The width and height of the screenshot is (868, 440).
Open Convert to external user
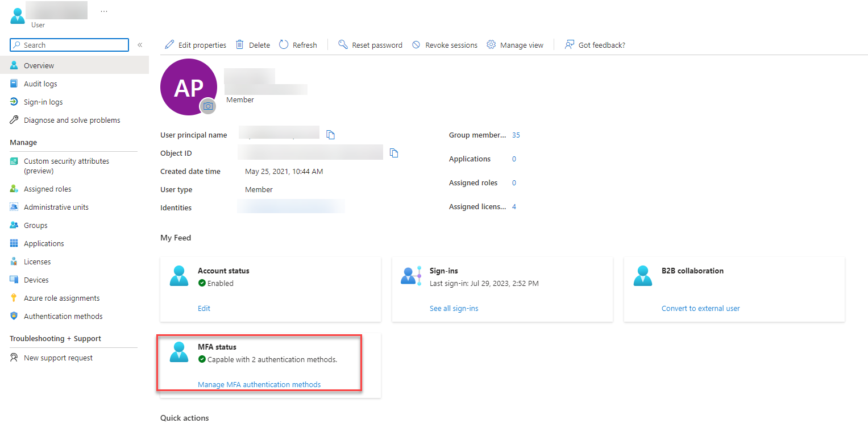[x=700, y=308]
